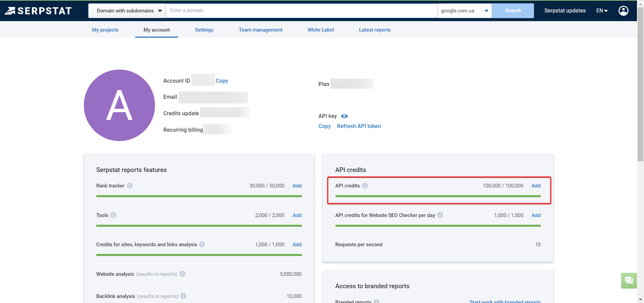644x303 pixels.
Task: Show info icon next to Tools
Action: (x=113, y=215)
